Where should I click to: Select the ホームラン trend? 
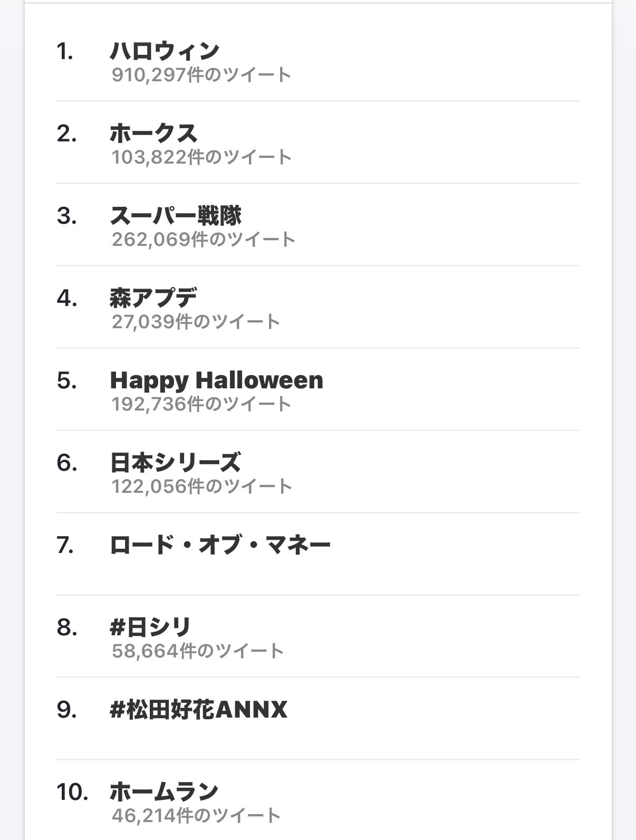tap(164, 792)
